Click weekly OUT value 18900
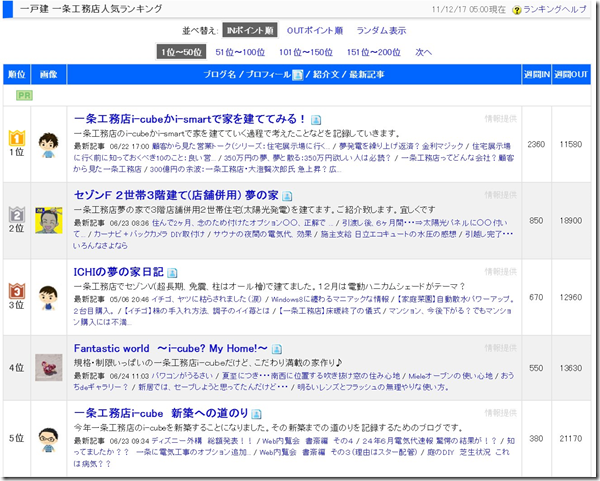The height and width of the screenshot is (481, 600). click(571, 221)
